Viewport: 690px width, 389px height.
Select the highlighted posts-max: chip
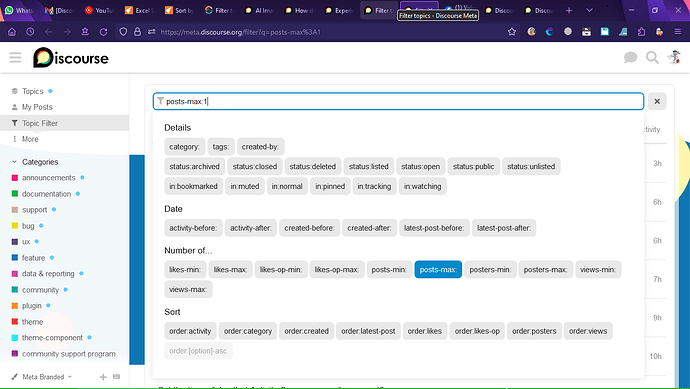coord(438,269)
